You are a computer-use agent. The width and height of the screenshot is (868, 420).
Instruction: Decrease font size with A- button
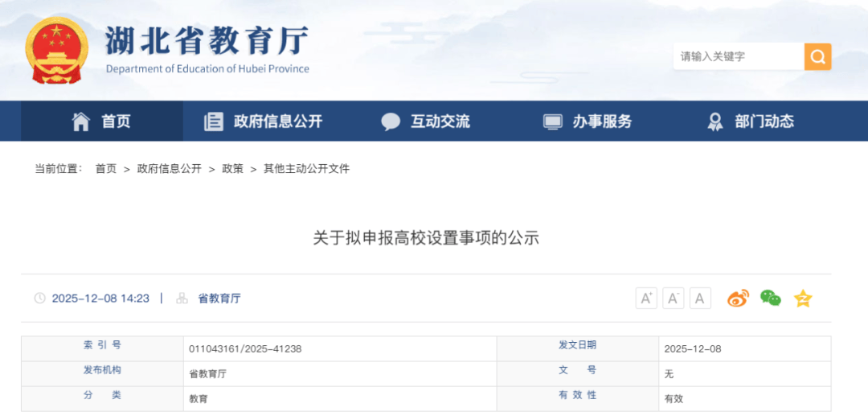673,299
